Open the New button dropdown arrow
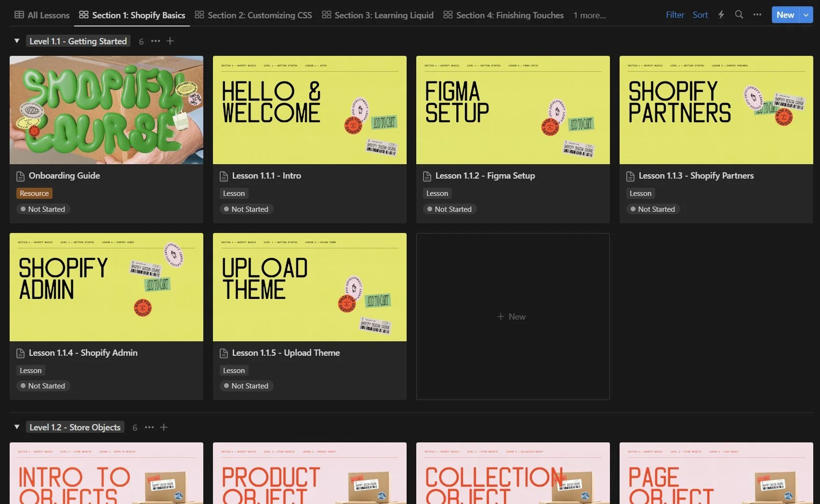The height and width of the screenshot is (504, 820). (806, 15)
